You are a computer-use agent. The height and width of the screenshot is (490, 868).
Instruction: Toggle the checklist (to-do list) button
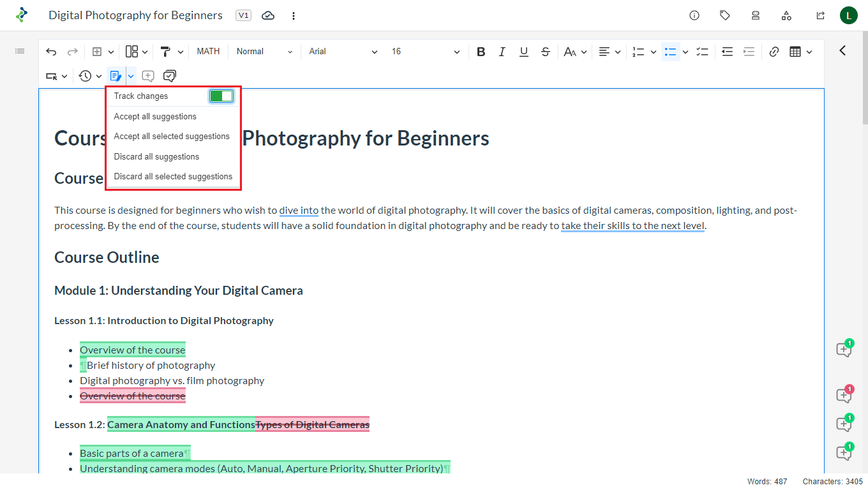point(703,52)
